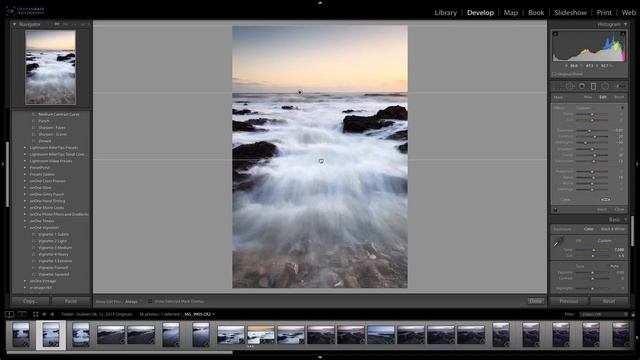Click the graduated filter pin on the waves
The image size is (640, 360).
(x=321, y=161)
